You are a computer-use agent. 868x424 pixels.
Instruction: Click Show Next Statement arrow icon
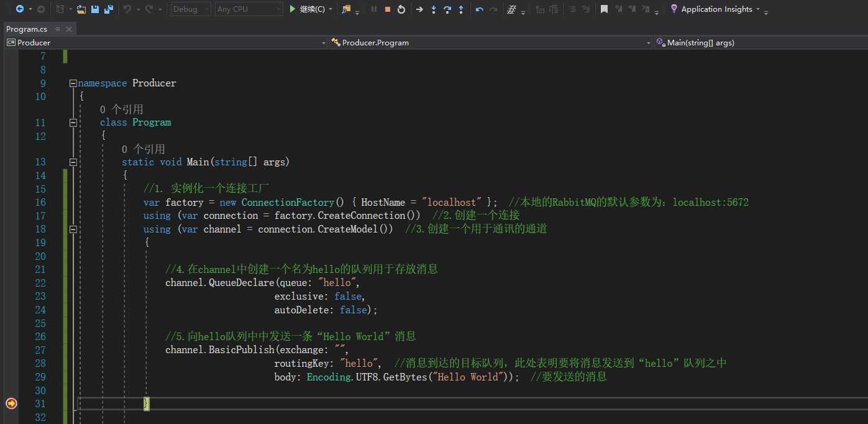[x=419, y=9]
